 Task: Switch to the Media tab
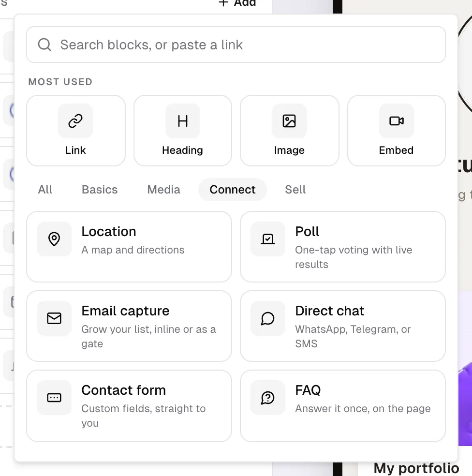click(x=163, y=190)
